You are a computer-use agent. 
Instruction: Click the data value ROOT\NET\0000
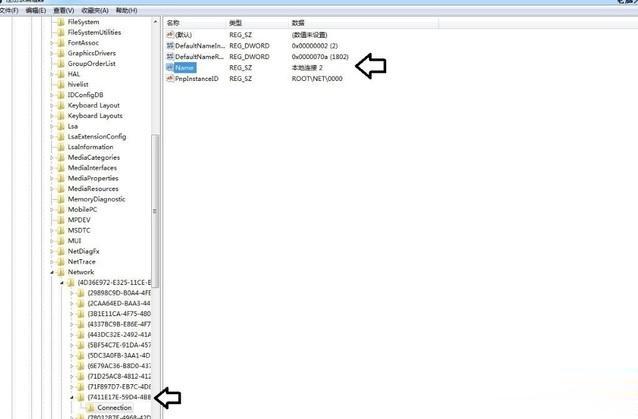[x=317, y=79]
